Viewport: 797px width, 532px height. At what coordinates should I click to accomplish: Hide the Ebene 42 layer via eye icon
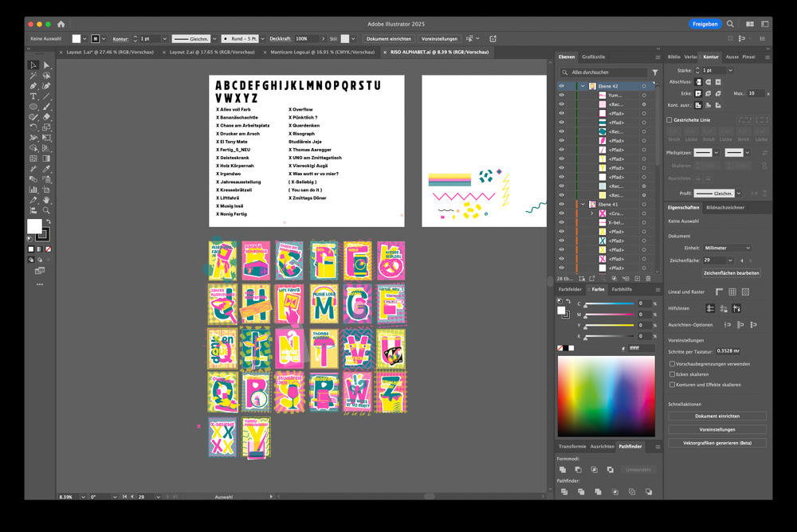[x=561, y=86]
